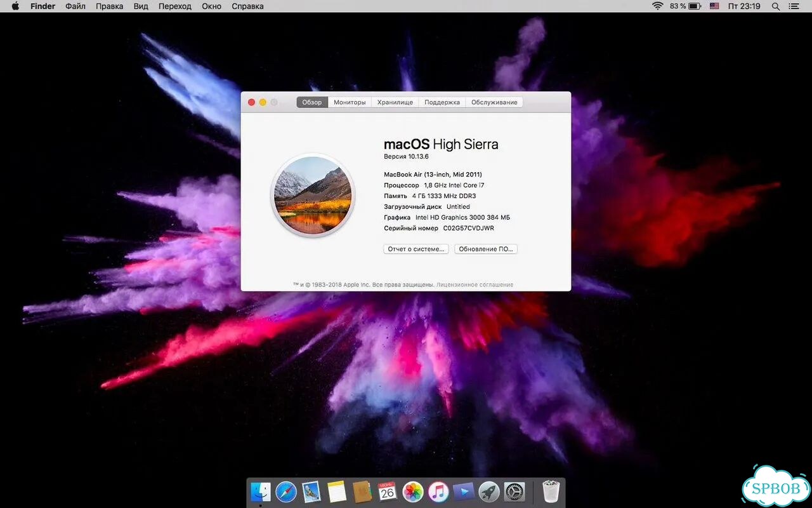Open the Mail stamp icon in Dock
This screenshot has height=508, width=812.
pos(311,491)
